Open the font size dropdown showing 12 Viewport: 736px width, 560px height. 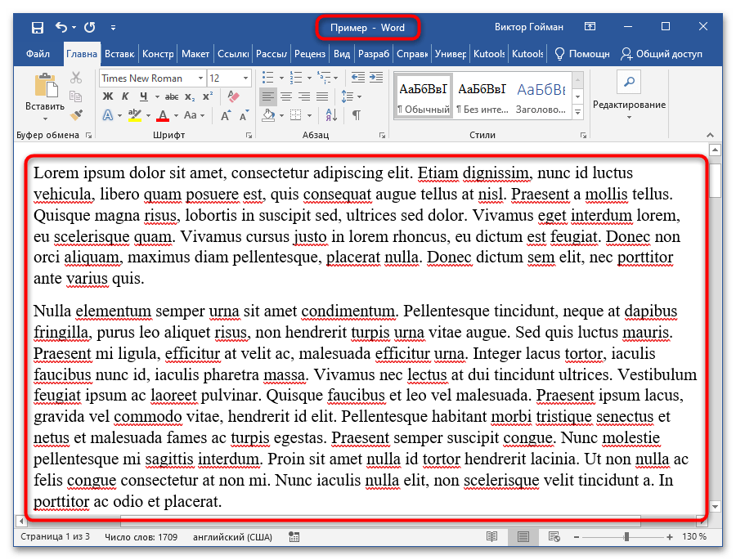pos(245,78)
